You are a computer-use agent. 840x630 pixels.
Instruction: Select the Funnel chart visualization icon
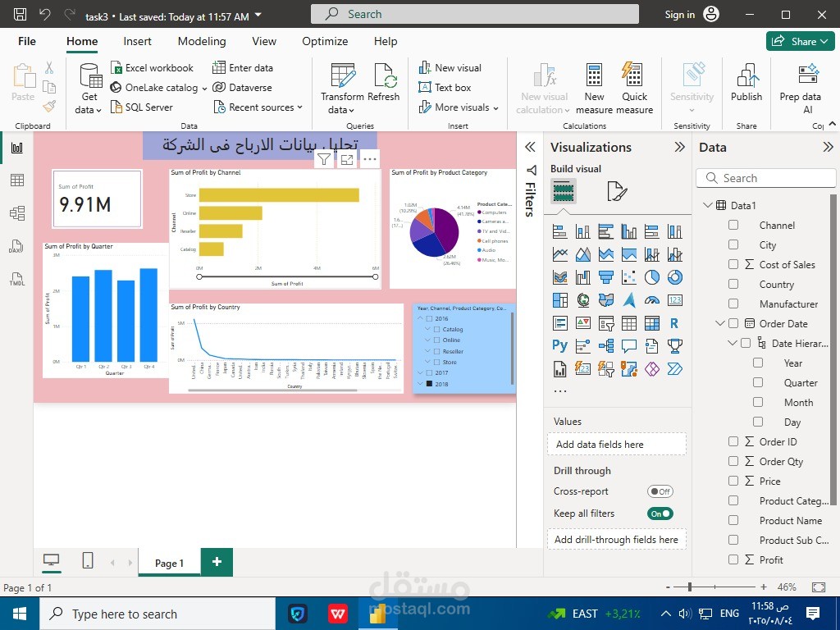pyautogui.click(x=606, y=277)
